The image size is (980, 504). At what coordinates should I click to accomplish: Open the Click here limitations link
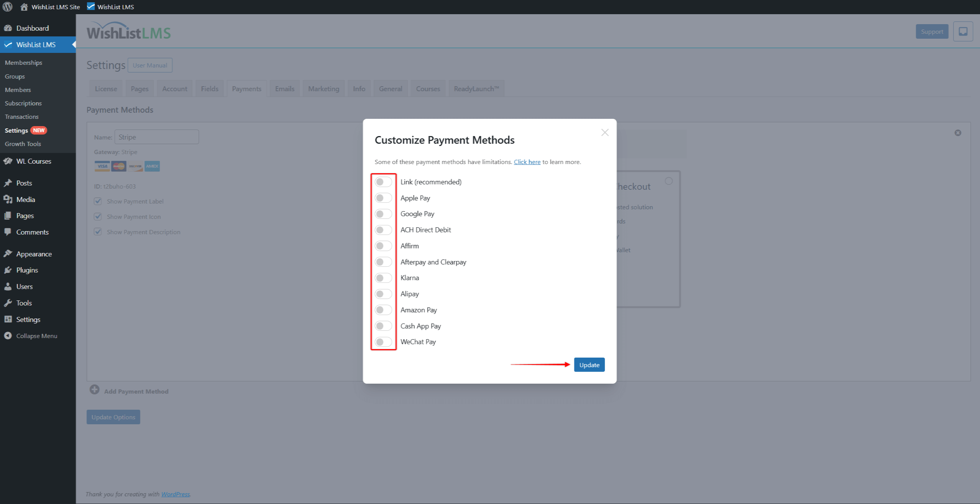[527, 162]
